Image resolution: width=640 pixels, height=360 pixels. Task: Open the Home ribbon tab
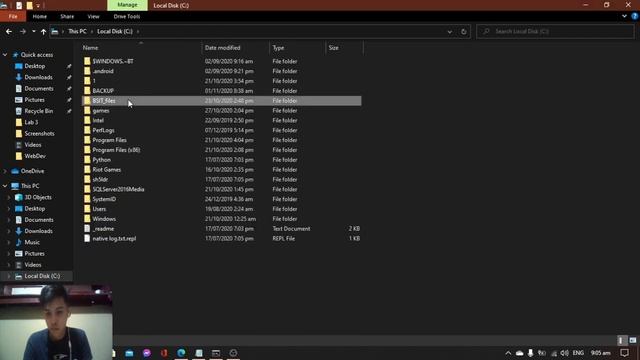tap(40, 16)
